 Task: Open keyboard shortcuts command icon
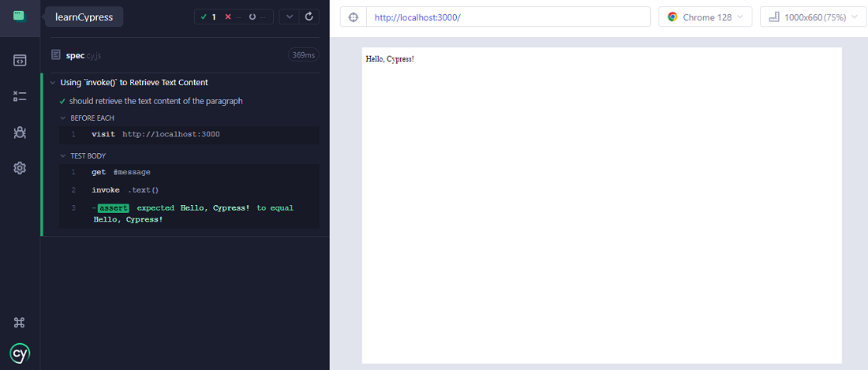[20, 323]
